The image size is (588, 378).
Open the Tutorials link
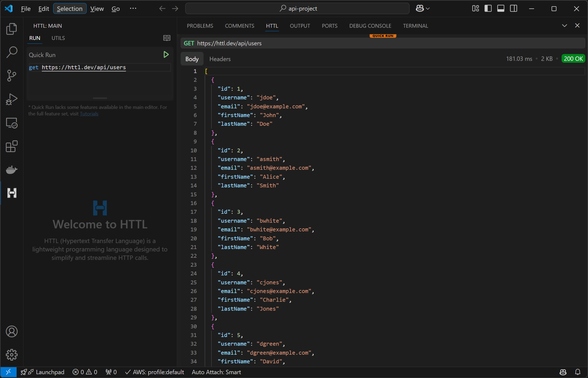click(89, 114)
